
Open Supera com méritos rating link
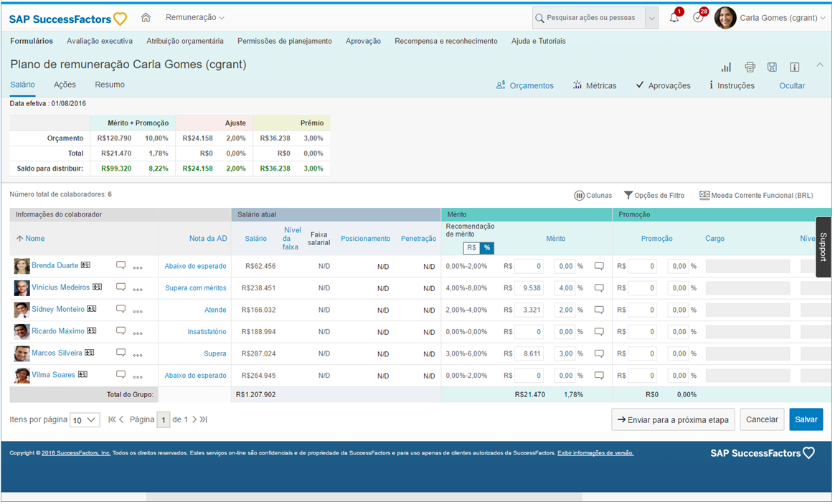click(195, 288)
